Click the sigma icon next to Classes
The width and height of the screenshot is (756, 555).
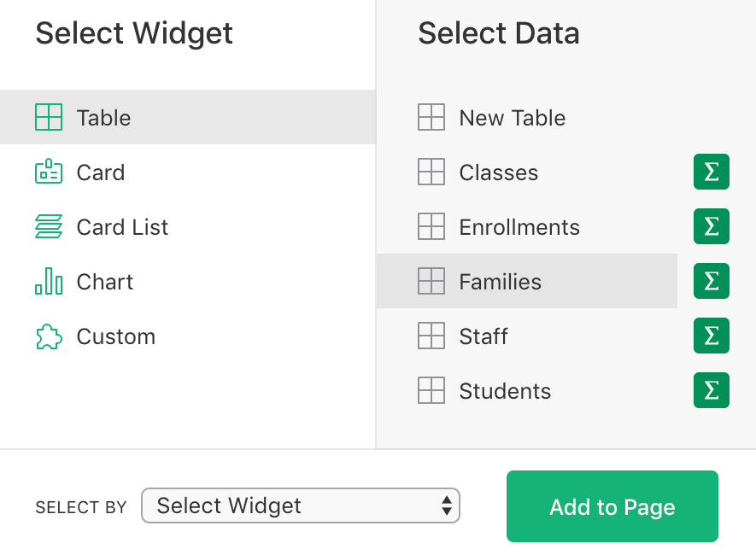712,172
